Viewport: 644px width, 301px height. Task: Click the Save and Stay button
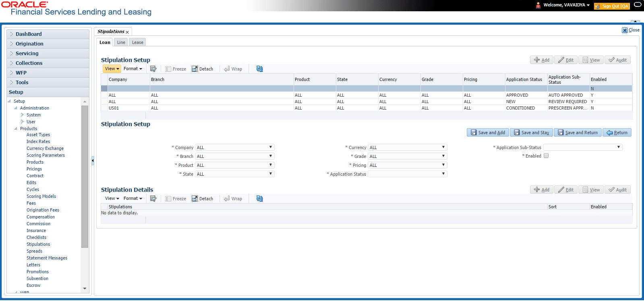click(x=532, y=133)
